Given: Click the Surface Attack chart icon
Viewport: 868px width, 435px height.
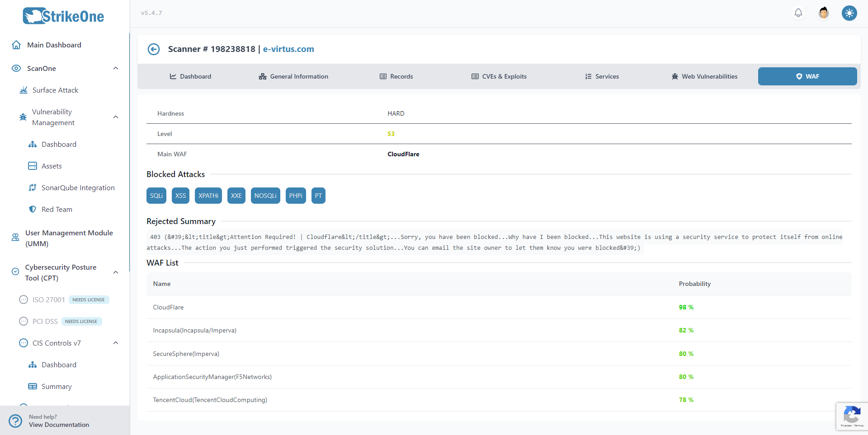Looking at the screenshot, I should 24,90.
